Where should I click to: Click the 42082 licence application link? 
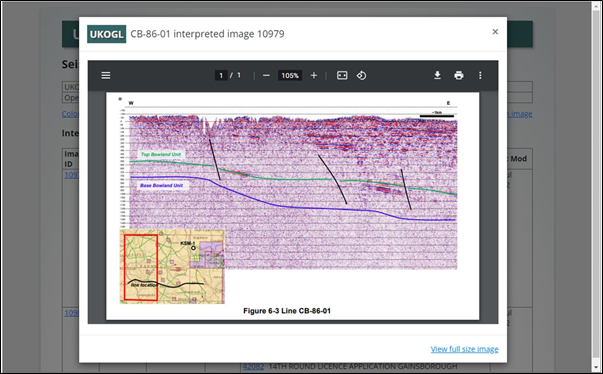tap(253, 366)
